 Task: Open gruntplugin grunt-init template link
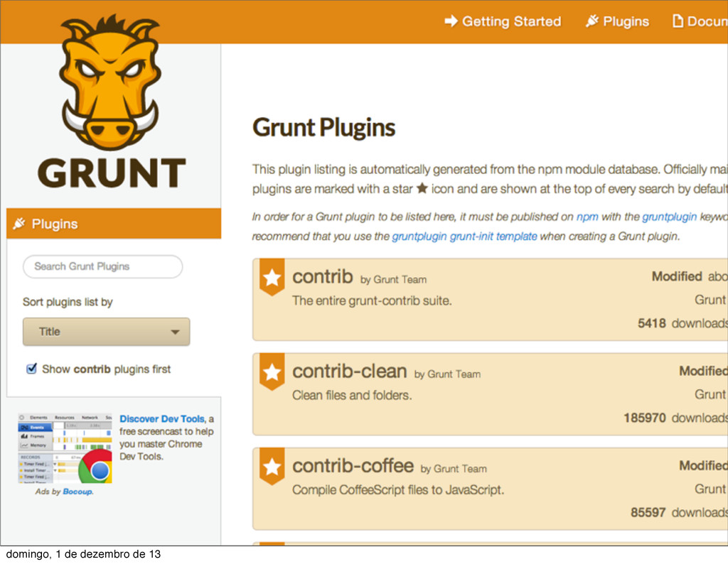pyautogui.click(x=464, y=237)
